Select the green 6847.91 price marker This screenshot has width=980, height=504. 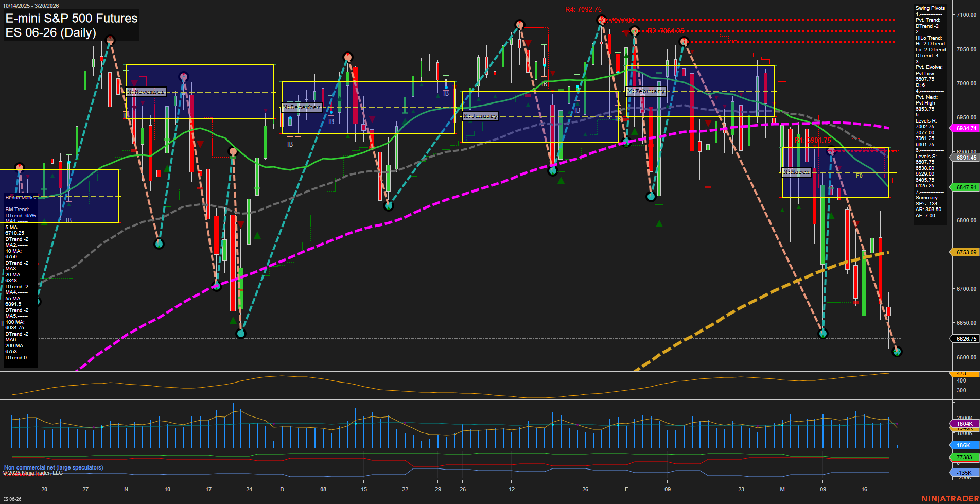(x=962, y=187)
